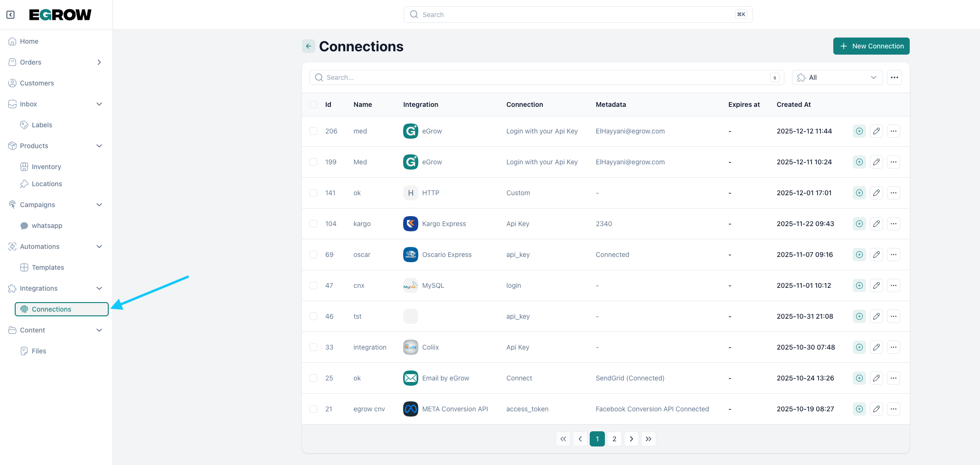Open more actions for Coliix integration row
The width and height of the screenshot is (980, 465).
point(894,347)
